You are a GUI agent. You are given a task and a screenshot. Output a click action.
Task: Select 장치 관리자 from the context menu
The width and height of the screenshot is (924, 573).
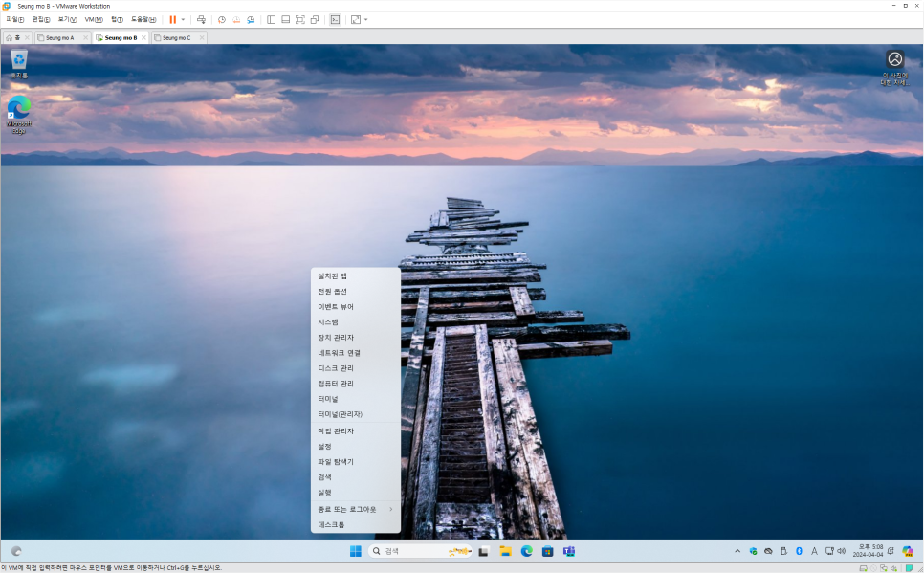click(x=335, y=337)
